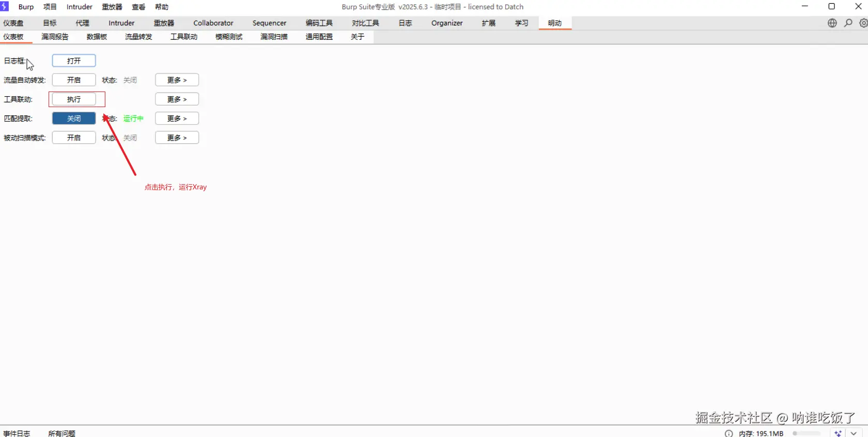Click the 内存: 195.1MB text
The image size is (868, 437).
pyautogui.click(x=761, y=433)
